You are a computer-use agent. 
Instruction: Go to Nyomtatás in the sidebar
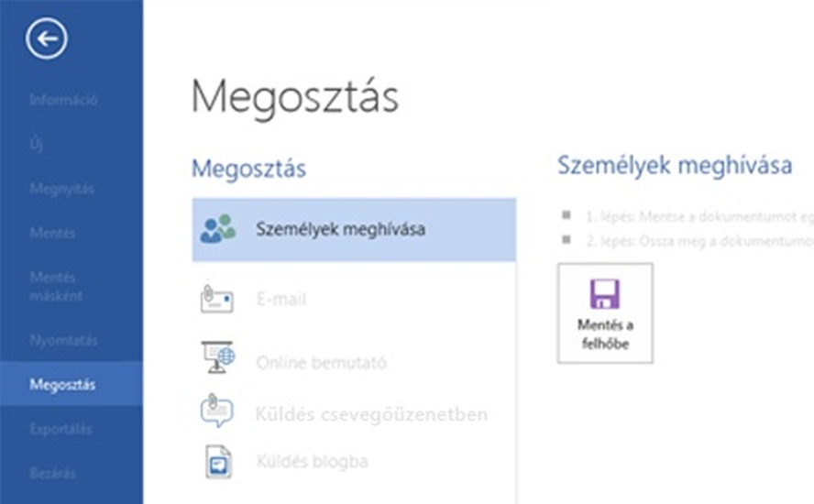point(63,340)
